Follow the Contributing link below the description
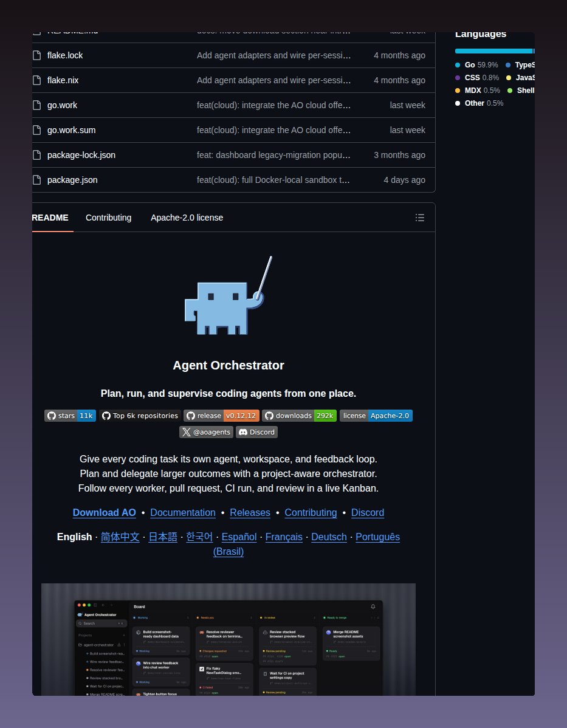The height and width of the screenshot is (728, 567). coord(311,512)
